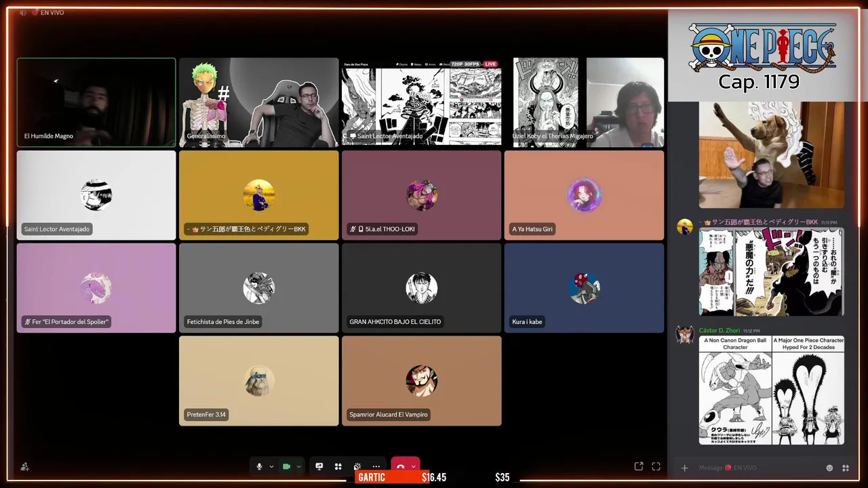Click the サン五郎 BKK yellow avatar tile
The width and height of the screenshot is (868, 488).
coord(259,195)
